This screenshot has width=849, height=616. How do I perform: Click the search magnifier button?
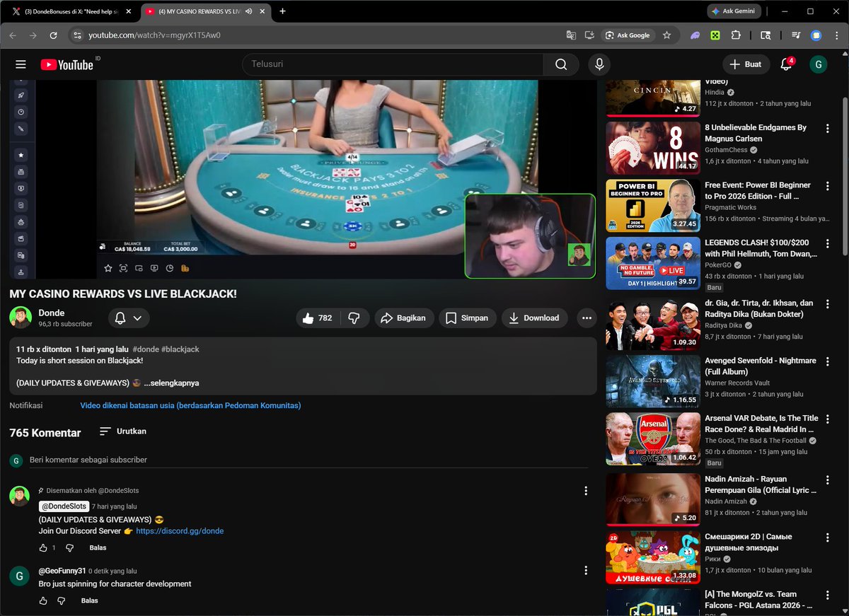[561, 64]
